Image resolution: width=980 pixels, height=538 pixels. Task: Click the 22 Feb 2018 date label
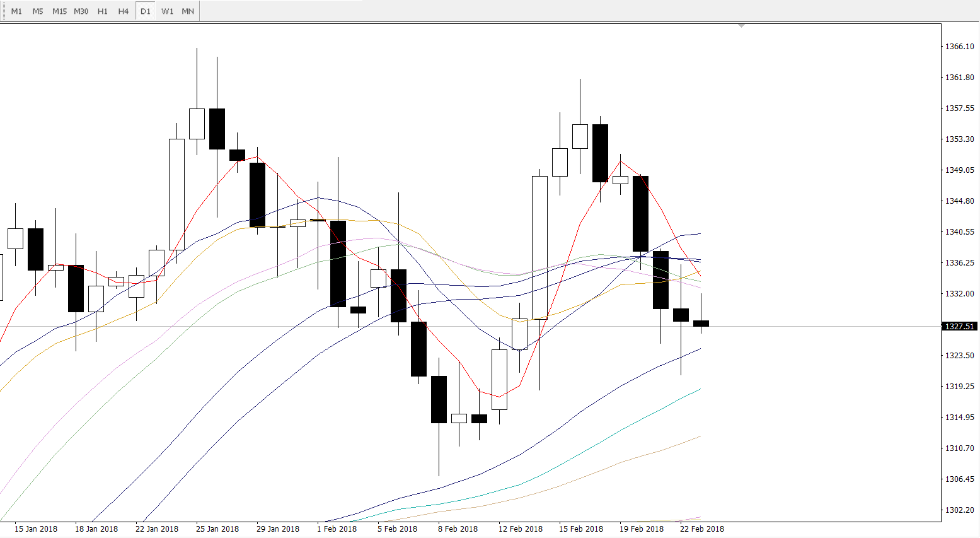pos(701,529)
